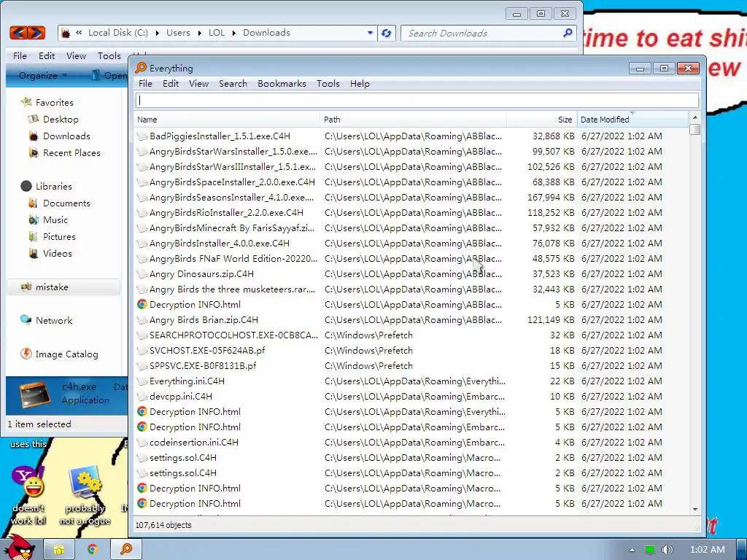Select devcpp.ini.C4H result
Viewport: 747px width, 560px height.
point(411,396)
